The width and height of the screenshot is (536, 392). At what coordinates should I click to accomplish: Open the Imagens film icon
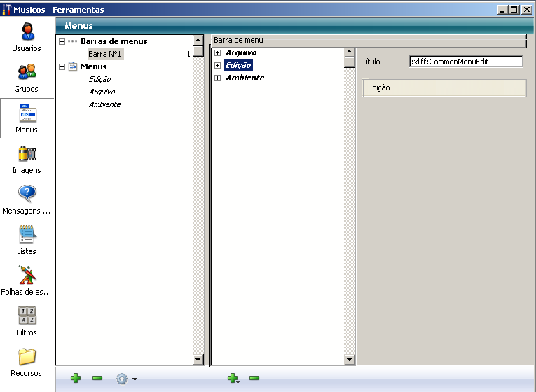pyautogui.click(x=27, y=153)
